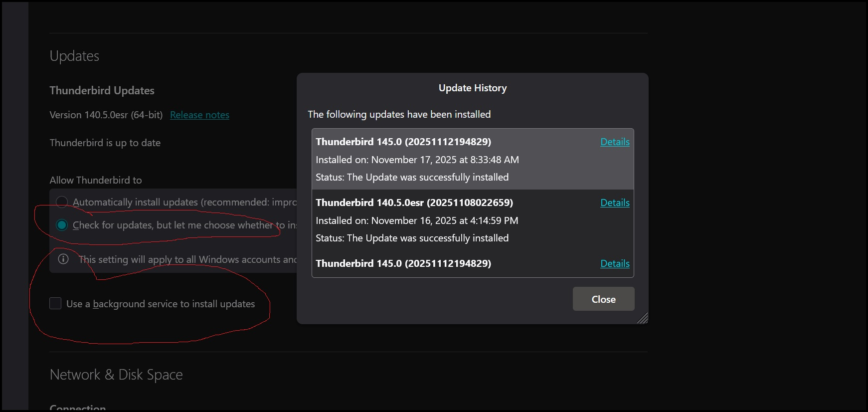
Task: Select Check for updates but let me choose
Action: 62,225
